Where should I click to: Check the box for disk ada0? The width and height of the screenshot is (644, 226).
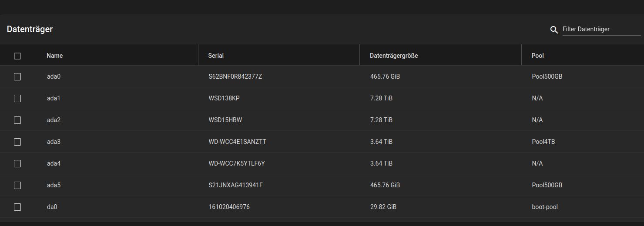click(17, 76)
